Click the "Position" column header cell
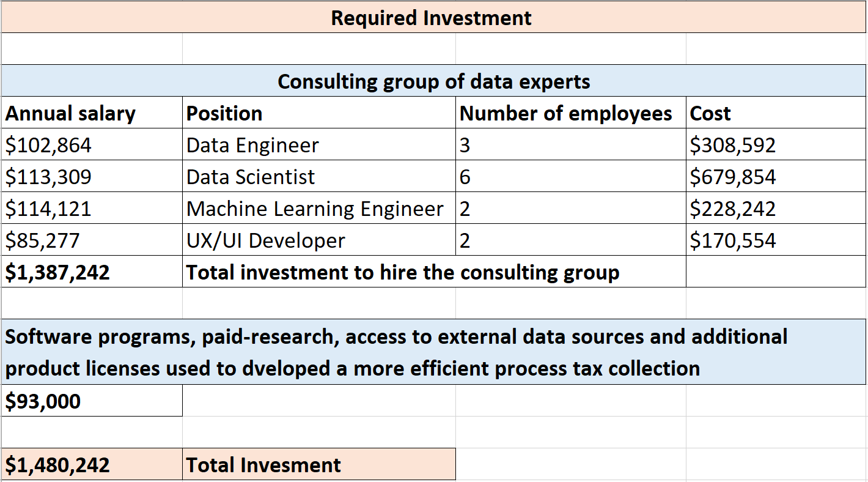The image size is (868, 482). [224, 114]
